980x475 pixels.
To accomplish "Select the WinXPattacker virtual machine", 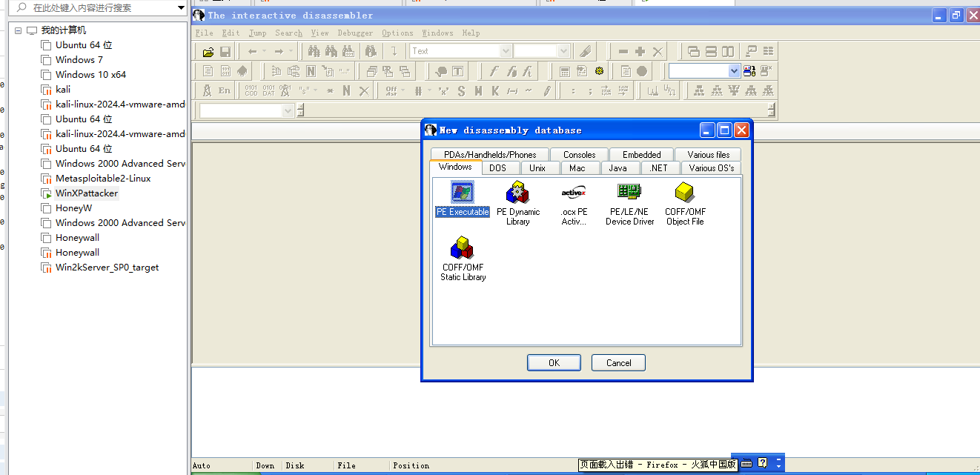I will click(87, 193).
